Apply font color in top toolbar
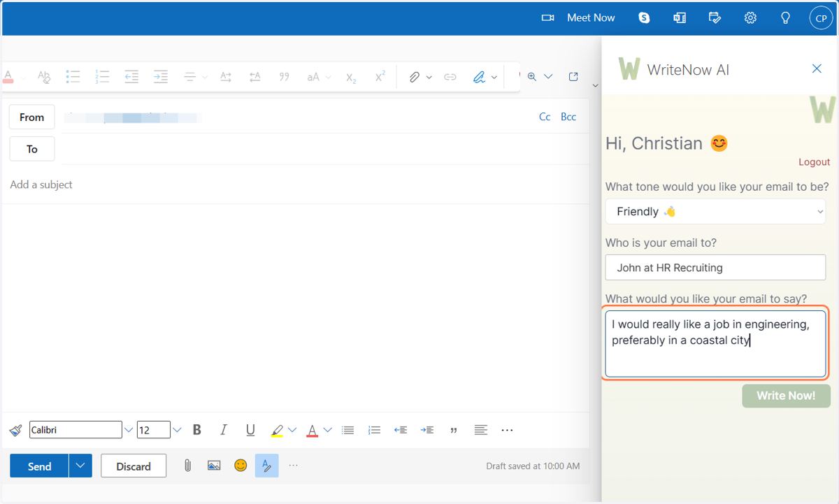The width and height of the screenshot is (839, 504). [8, 77]
